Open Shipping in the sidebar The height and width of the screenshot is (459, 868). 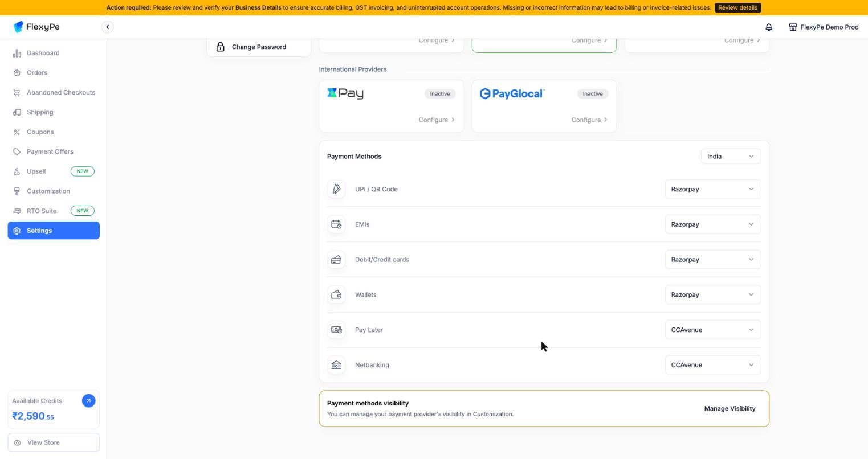pyautogui.click(x=54, y=112)
